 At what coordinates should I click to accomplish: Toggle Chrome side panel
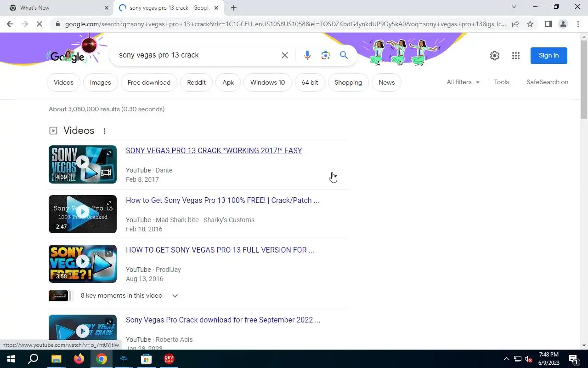[x=548, y=24]
